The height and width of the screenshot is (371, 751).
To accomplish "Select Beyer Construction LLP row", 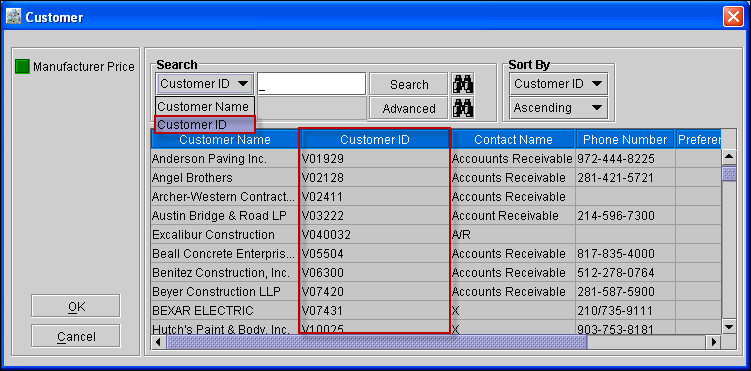I will (x=436, y=291).
